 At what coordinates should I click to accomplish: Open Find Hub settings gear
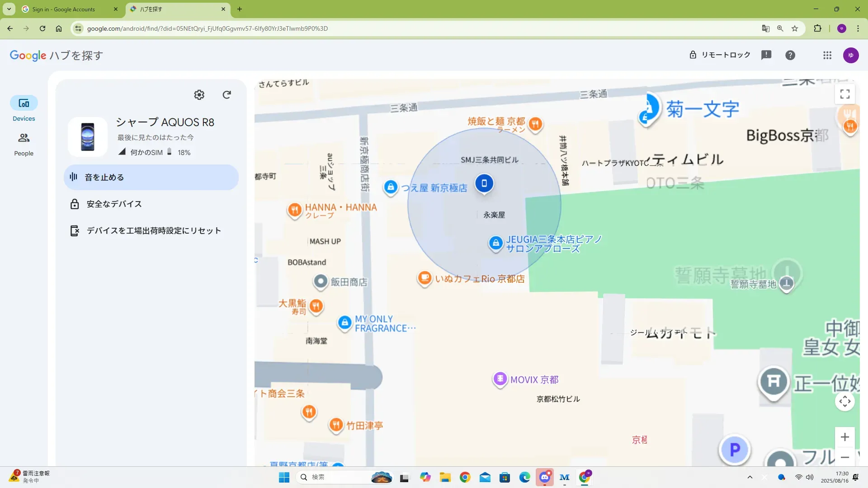tap(199, 94)
